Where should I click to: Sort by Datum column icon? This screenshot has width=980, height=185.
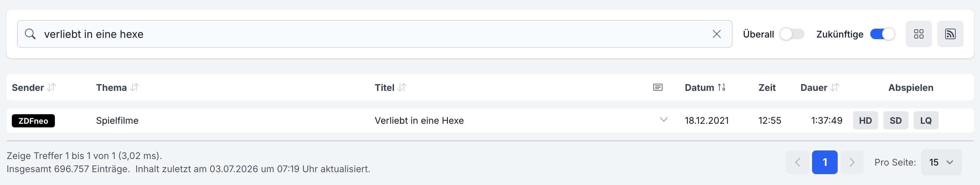(x=721, y=87)
